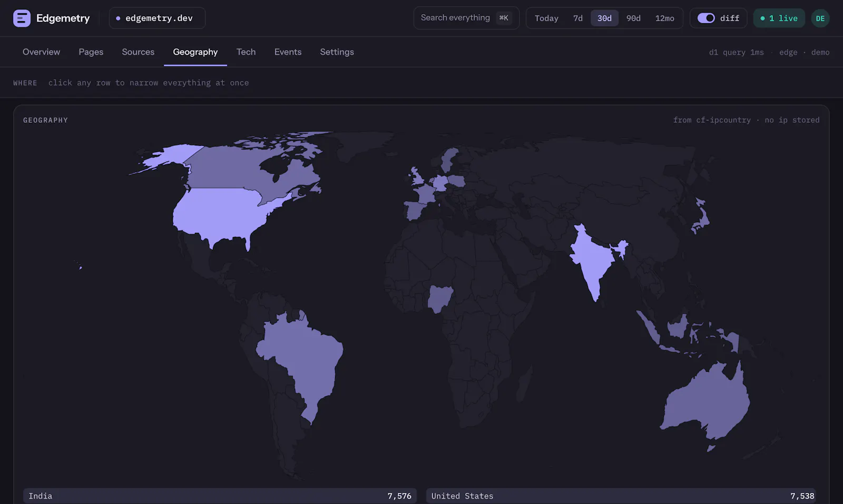The width and height of the screenshot is (843, 504).
Task: Switch to the Pages tab
Action: coord(91,52)
